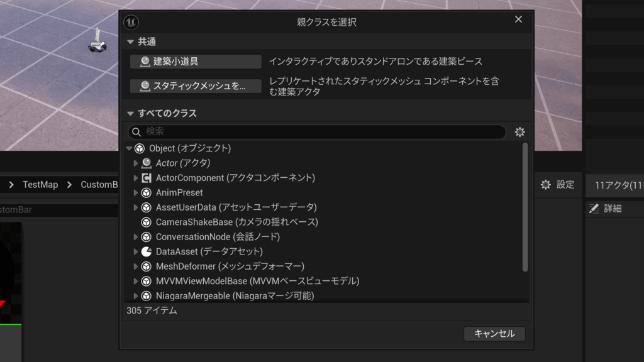Expand the ConversationNode tree node

[x=136, y=237]
